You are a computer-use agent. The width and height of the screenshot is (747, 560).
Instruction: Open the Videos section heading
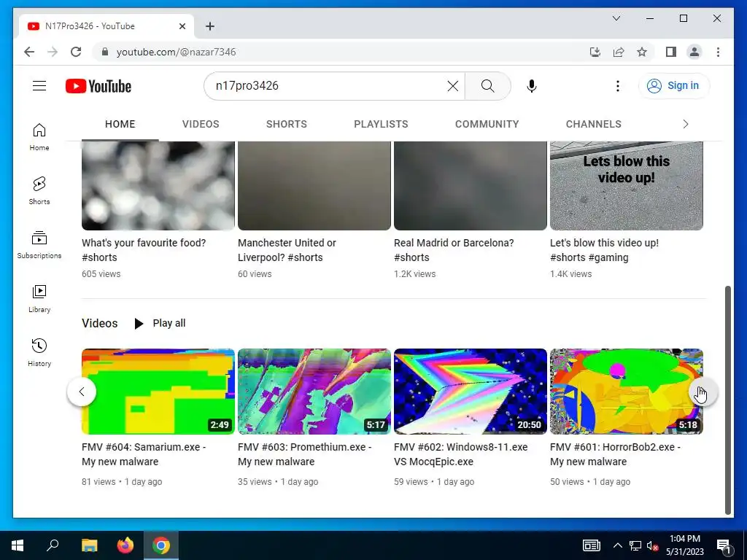[99, 323]
